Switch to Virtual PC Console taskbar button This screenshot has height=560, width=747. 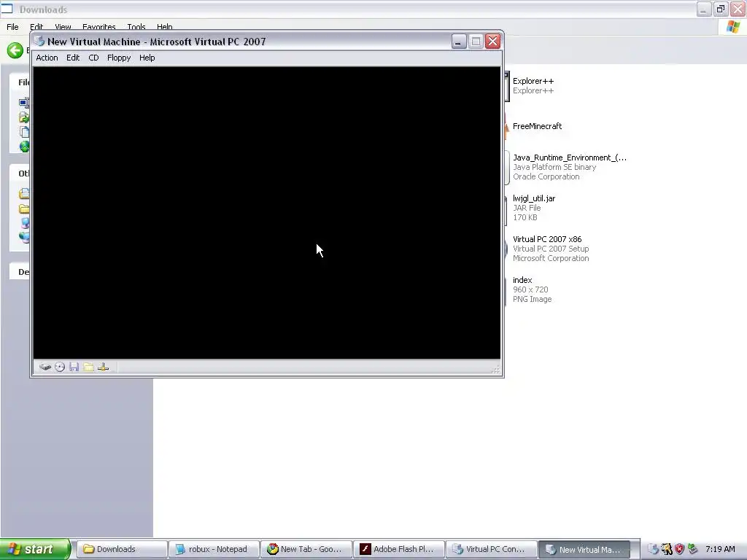point(491,549)
